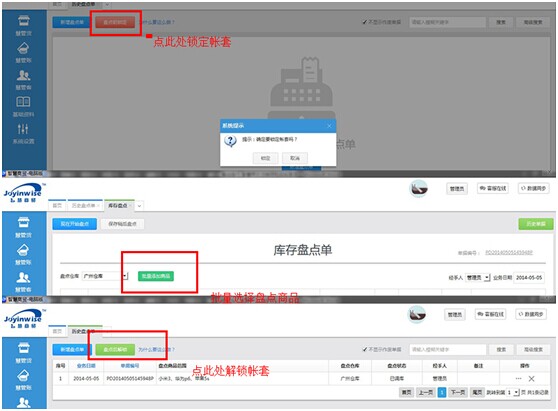
Task: Click the 现在开始盘点 button
Action: click(74, 224)
